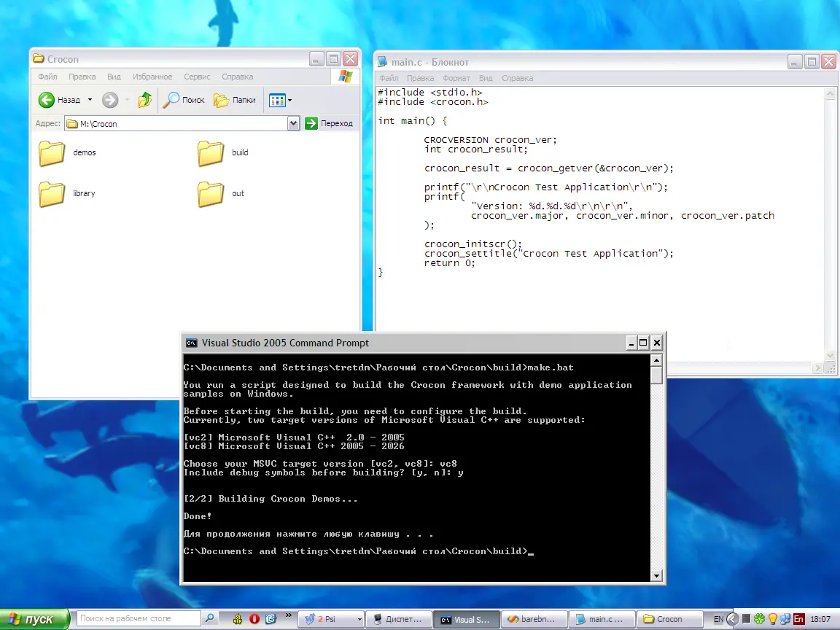Click the desktop search magnifier button in taskbar
This screenshot has width=840, height=630.
[209, 618]
